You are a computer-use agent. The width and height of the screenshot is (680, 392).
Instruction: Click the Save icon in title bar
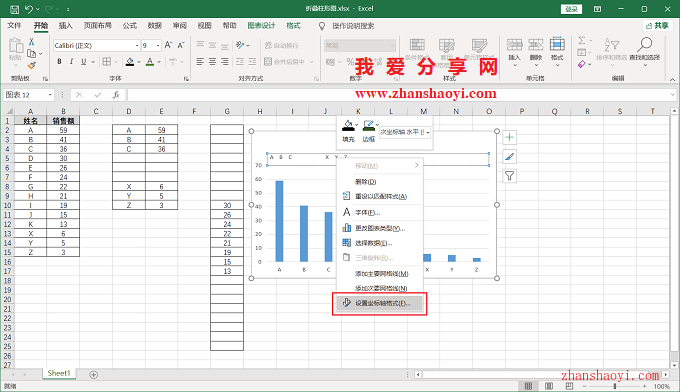14,9
